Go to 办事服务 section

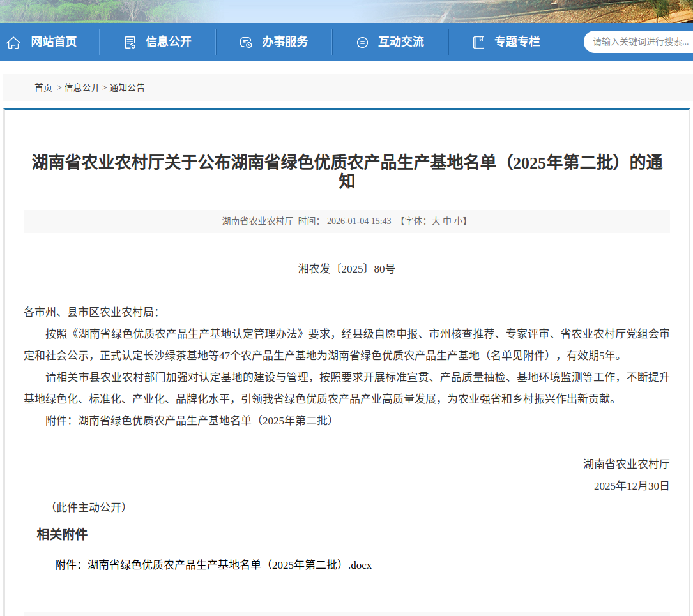[x=285, y=42]
